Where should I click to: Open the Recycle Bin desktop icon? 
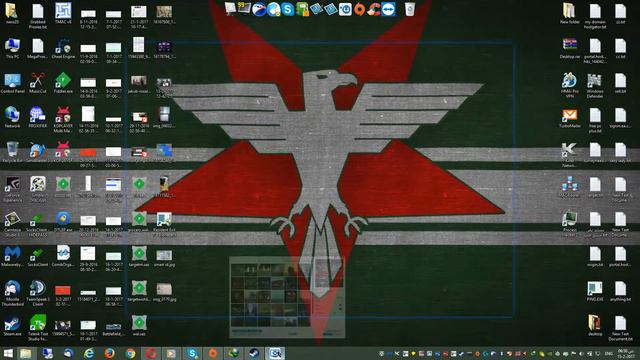[x=12, y=152]
